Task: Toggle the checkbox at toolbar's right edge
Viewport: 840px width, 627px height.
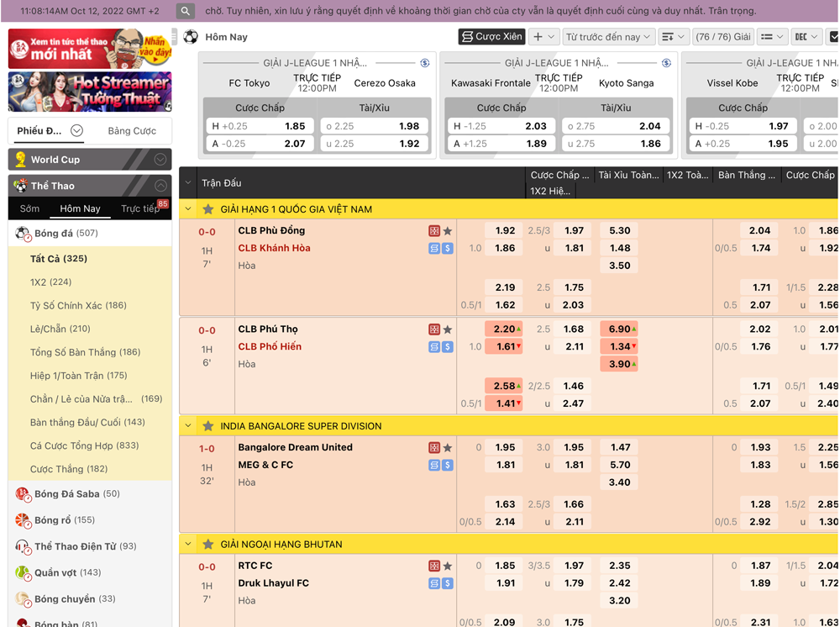Action: (833, 37)
